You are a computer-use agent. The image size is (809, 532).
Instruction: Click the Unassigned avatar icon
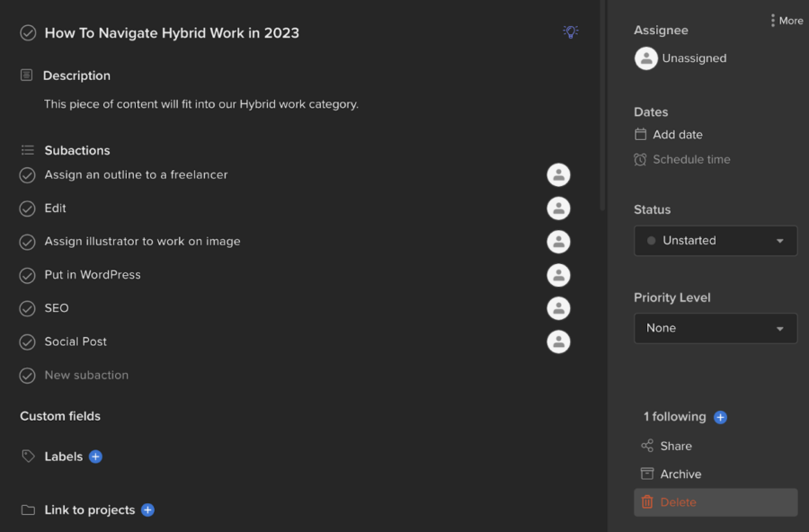(x=645, y=58)
